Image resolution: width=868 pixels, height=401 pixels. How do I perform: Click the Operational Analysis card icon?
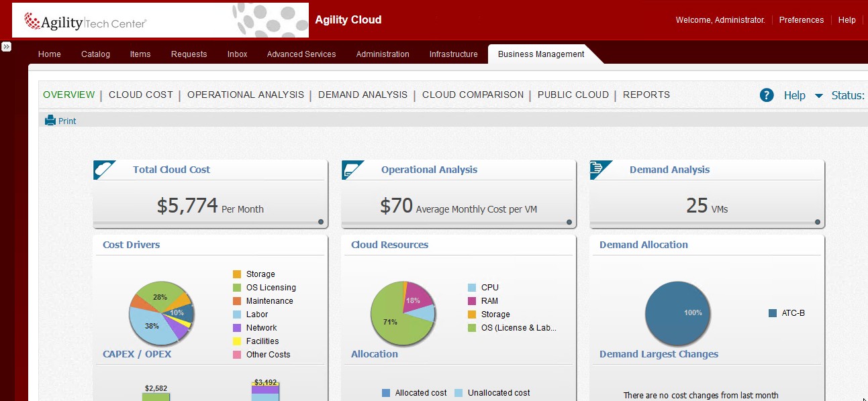click(352, 170)
